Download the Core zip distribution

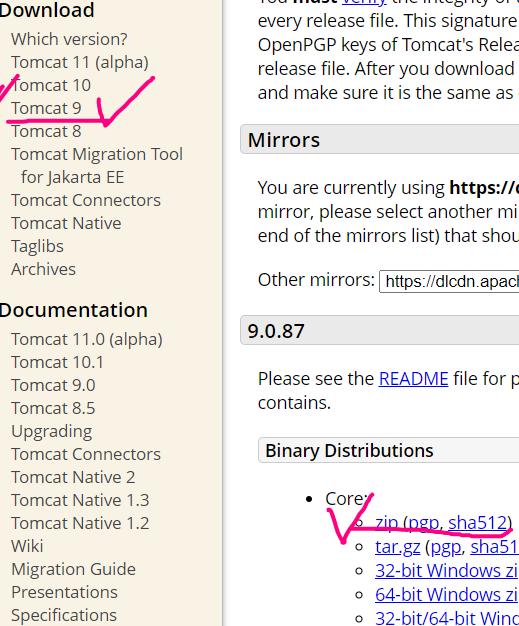coord(386,523)
